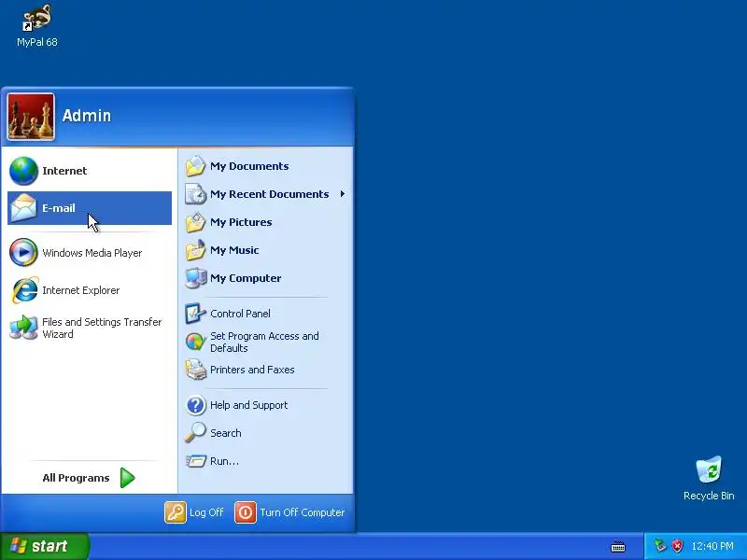This screenshot has width=747, height=560.
Task: Open My Pictures via its label
Action: pos(241,222)
